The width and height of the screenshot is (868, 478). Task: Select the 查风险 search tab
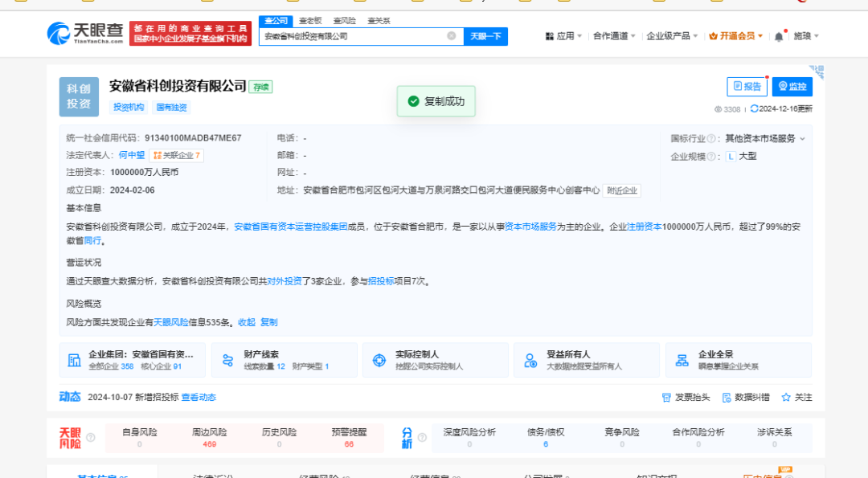click(344, 21)
